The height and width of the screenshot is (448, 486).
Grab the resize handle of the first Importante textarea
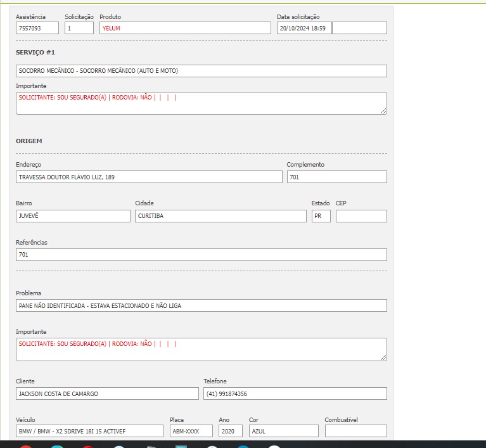coord(383,111)
